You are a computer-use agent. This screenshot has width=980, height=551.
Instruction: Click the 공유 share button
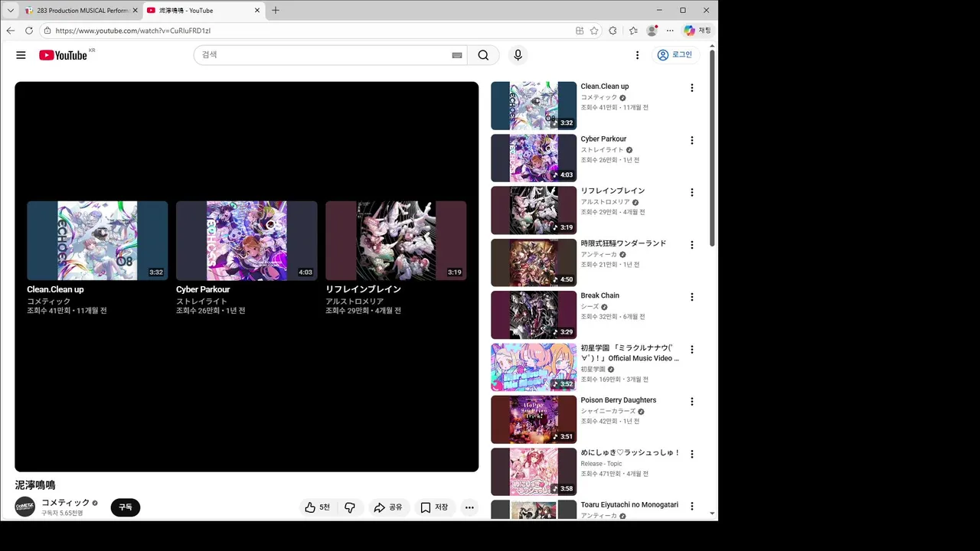point(387,507)
